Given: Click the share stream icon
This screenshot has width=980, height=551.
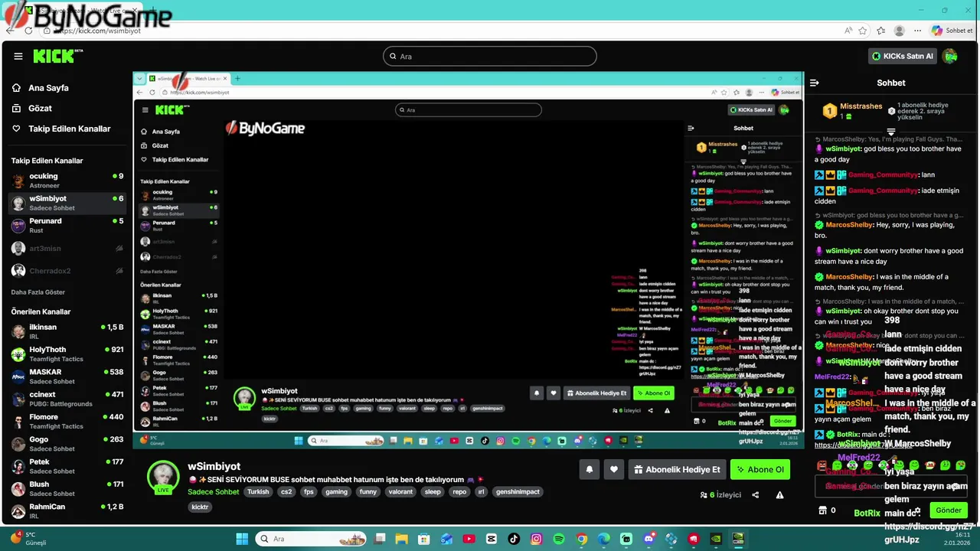Looking at the screenshot, I should pos(755,495).
